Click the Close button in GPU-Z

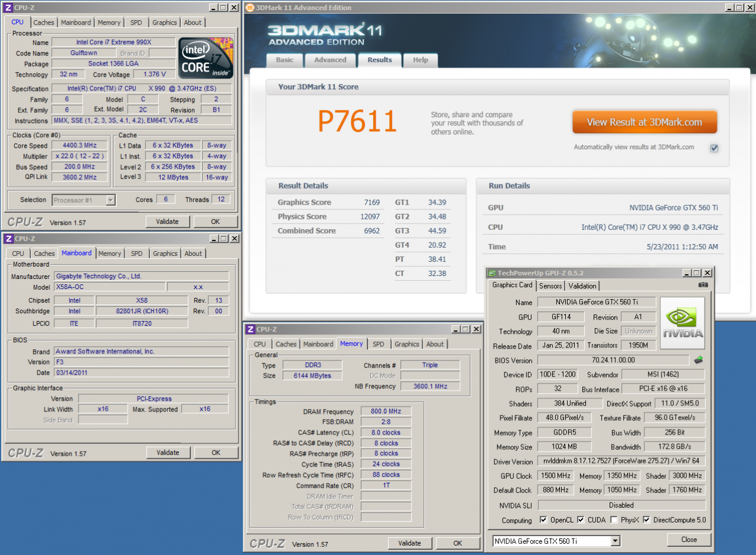click(689, 540)
